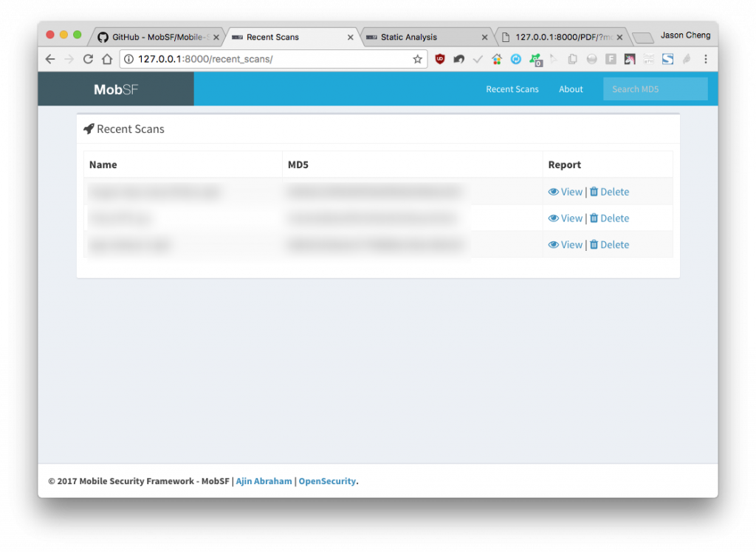Open Recent Scans in the navigation bar
The height and width of the screenshot is (552, 756).
(512, 89)
